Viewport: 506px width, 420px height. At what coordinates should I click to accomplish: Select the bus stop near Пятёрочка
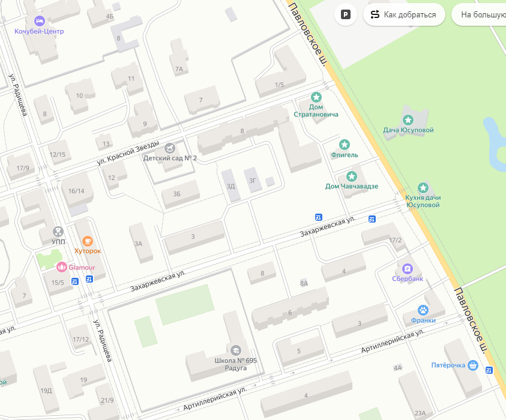(489, 370)
